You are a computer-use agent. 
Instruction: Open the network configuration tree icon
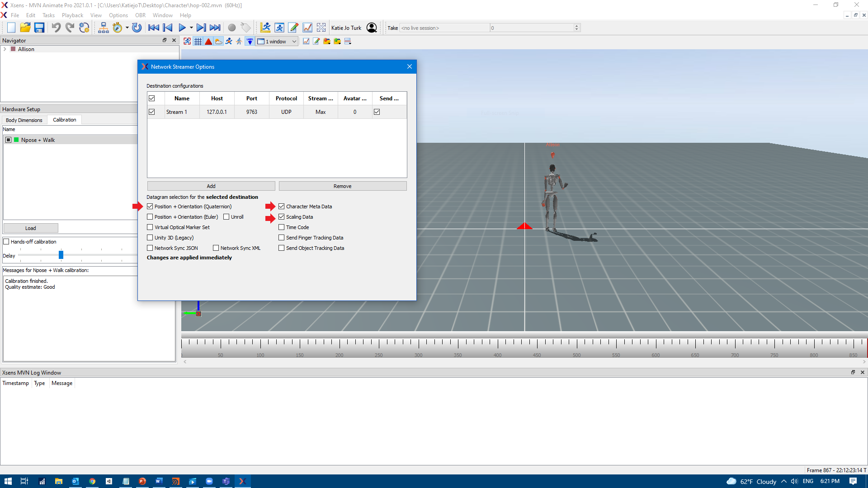[104, 28]
